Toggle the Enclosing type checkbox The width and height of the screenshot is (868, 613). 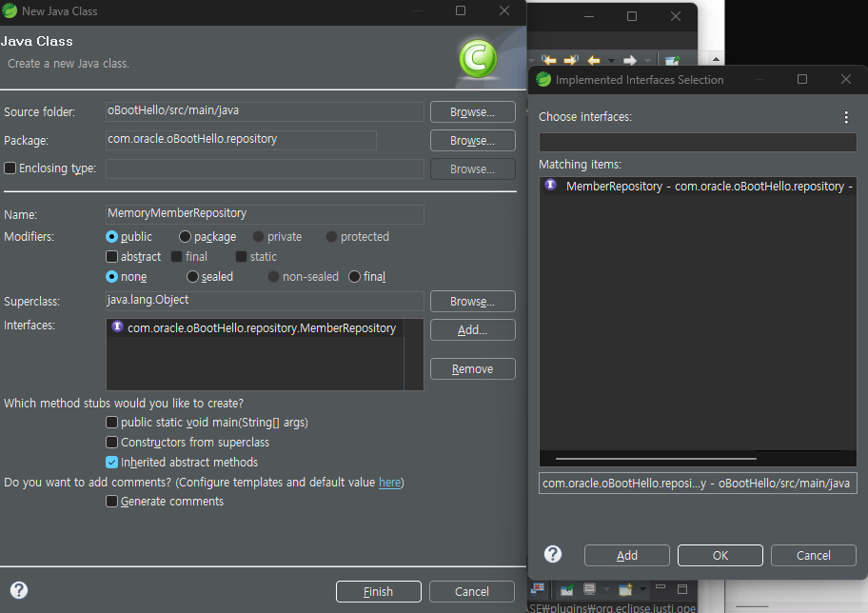[x=10, y=168]
